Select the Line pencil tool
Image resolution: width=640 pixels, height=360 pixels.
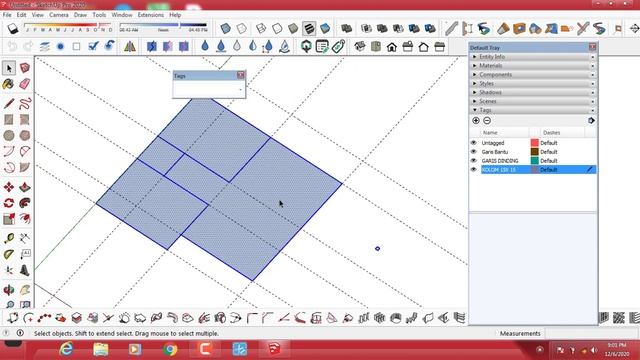tap(9, 103)
